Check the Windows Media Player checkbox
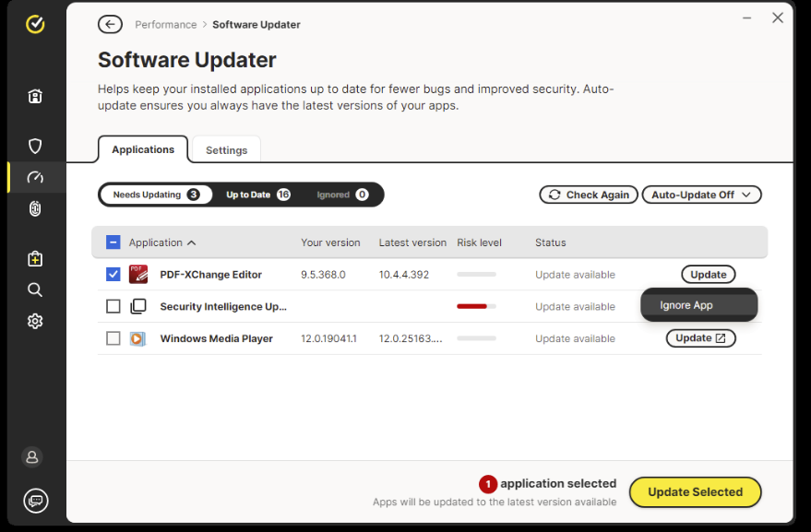The height and width of the screenshot is (532, 811). click(x=113, y=338)
